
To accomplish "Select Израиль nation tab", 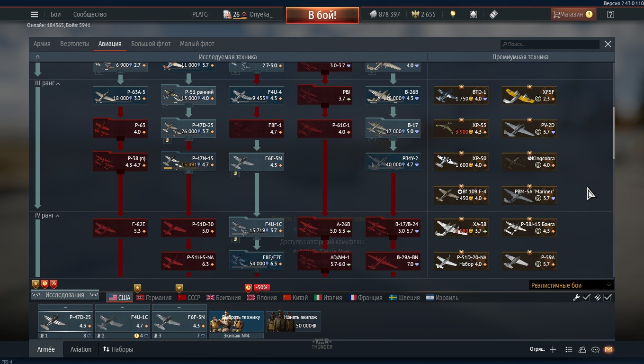I will pyautogui.click(x=442, y=298).
